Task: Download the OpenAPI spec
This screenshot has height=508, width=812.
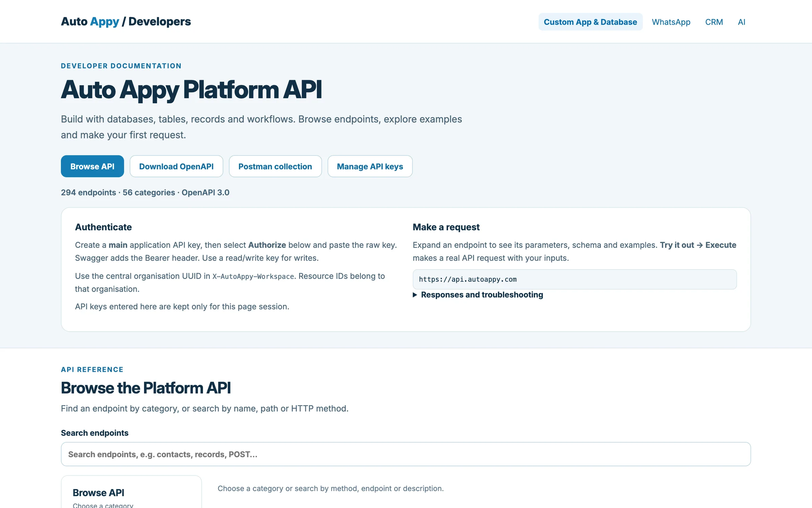Action: pyautogui.click(x=176, y=166)
